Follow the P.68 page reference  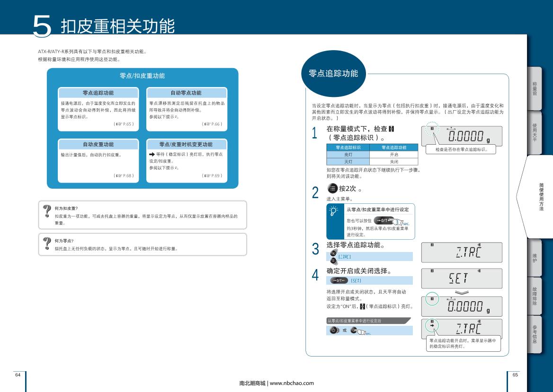click(x=125, y=175)
